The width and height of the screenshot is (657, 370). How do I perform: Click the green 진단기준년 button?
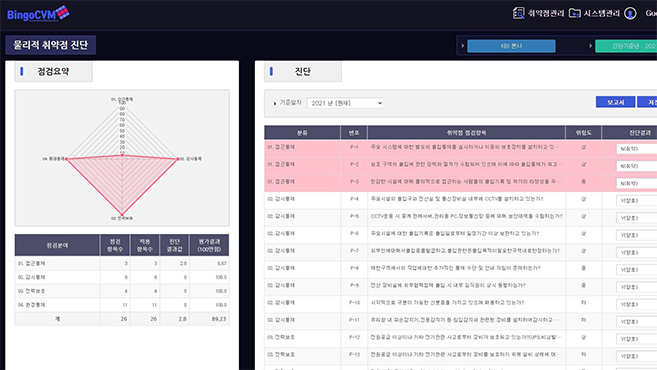[x=626, y=46]
